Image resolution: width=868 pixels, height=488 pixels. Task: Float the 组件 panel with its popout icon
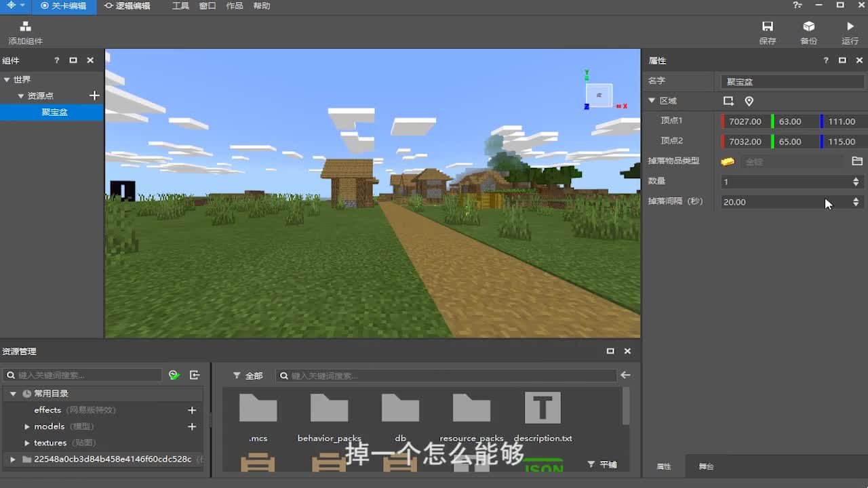[73, 60]
